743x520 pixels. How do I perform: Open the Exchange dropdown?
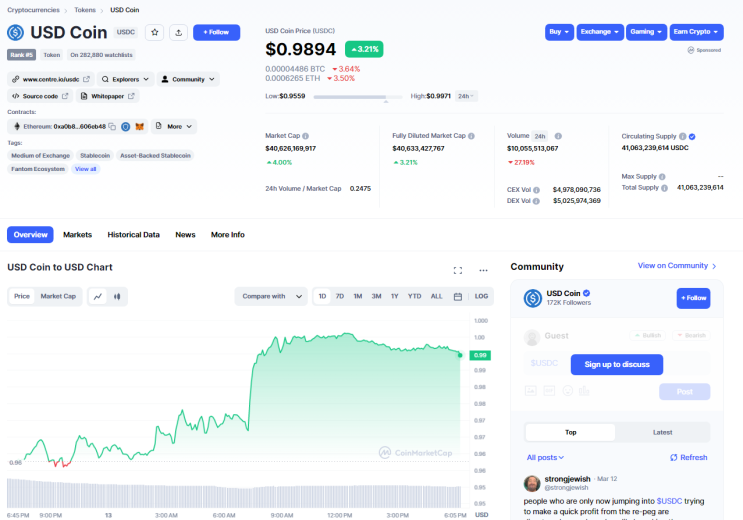(600, 32)
